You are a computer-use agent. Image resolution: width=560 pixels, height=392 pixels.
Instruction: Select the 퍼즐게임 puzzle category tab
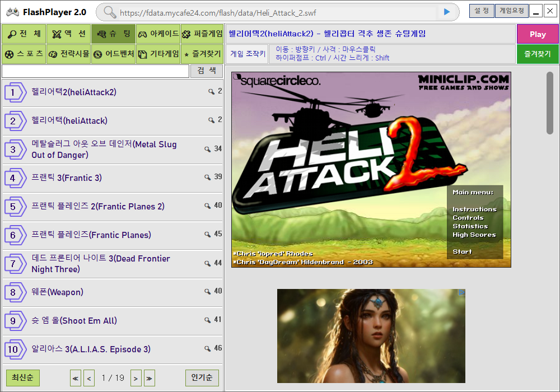click(202, 34)
